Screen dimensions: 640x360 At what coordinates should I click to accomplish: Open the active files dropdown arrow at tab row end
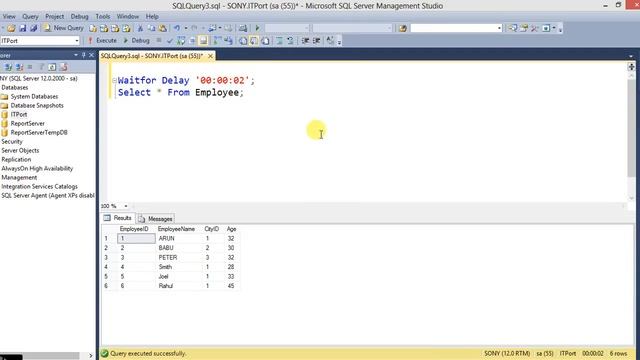(631, 56)
